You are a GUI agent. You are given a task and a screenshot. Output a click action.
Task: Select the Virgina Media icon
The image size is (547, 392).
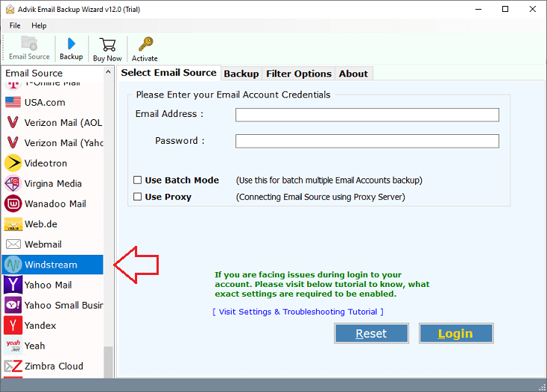coord(13,183)
